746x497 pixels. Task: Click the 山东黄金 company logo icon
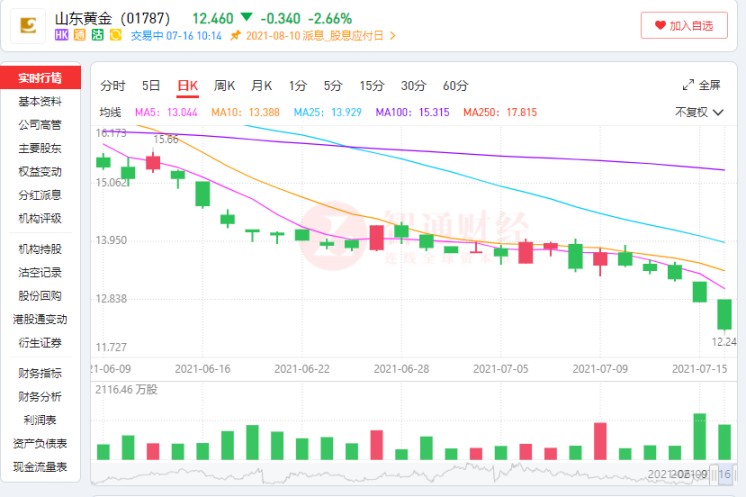pyautogui.click(x=28, y=25)
